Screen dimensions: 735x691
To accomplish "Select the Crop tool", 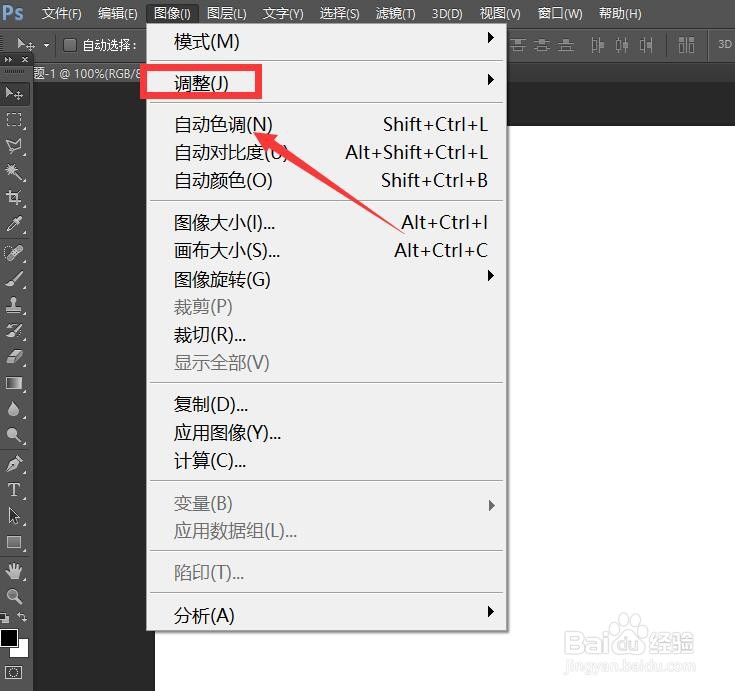I will coord(14,198).
